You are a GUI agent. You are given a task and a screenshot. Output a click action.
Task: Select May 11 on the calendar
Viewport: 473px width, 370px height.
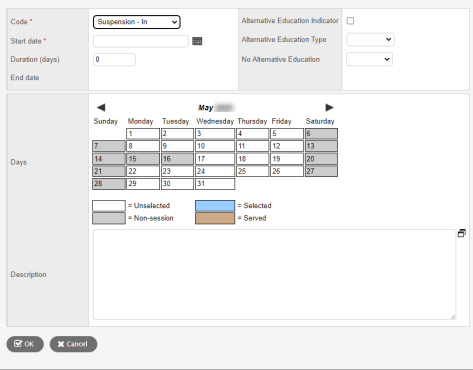point(253,146)
